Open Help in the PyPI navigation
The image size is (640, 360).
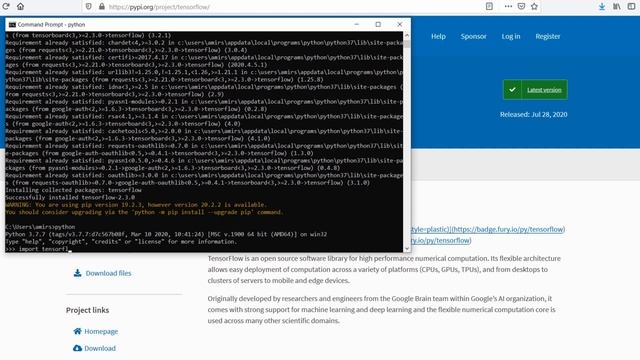pyautogui.click(x=438, y=36)
